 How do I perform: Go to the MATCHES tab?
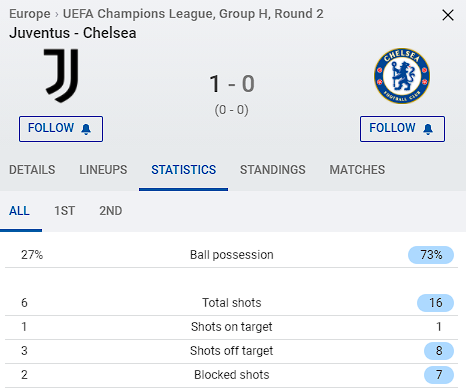pyautogui.click(x=357, y=170)
